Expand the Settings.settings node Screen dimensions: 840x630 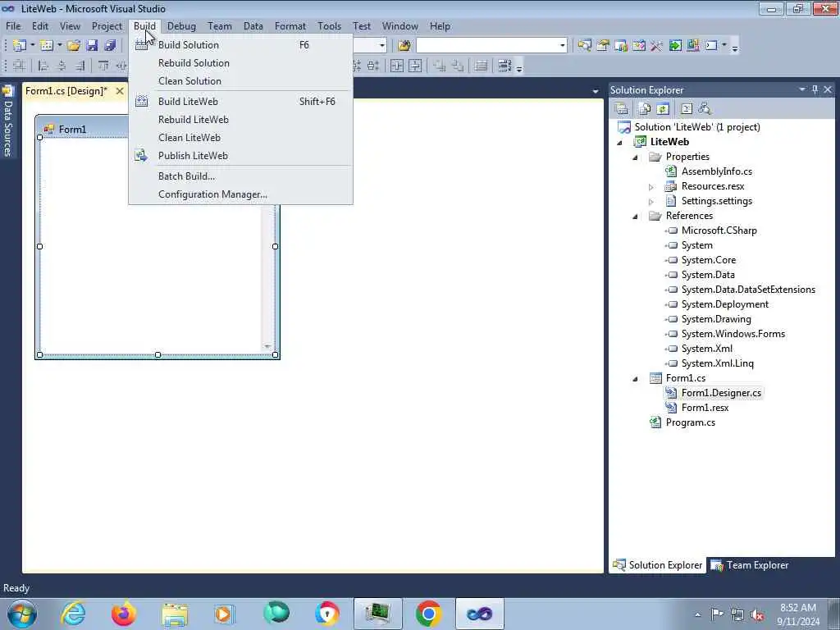pos(651,202)
